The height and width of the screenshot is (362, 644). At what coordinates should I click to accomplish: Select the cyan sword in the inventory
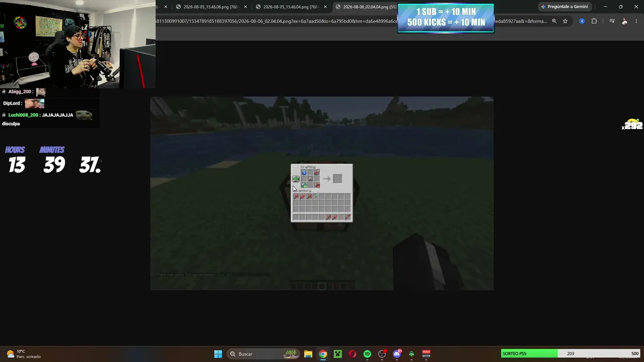click(x=315, y=197)
